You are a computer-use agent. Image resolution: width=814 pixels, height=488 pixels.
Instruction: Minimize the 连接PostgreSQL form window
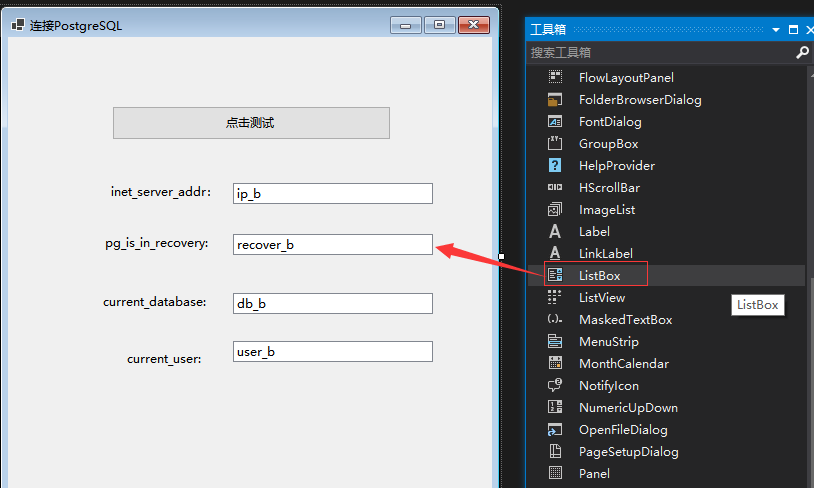(406, 25)
